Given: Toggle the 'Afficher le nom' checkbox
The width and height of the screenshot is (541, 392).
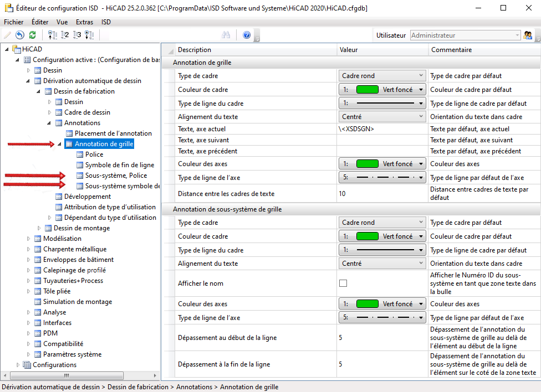Looking at the screenshot, I should (343, 283).
